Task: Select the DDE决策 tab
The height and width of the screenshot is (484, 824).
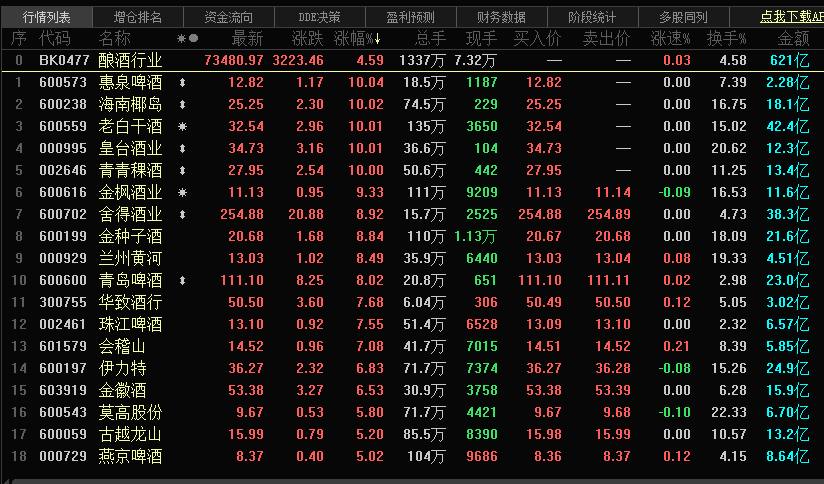Action: point(320,17)
